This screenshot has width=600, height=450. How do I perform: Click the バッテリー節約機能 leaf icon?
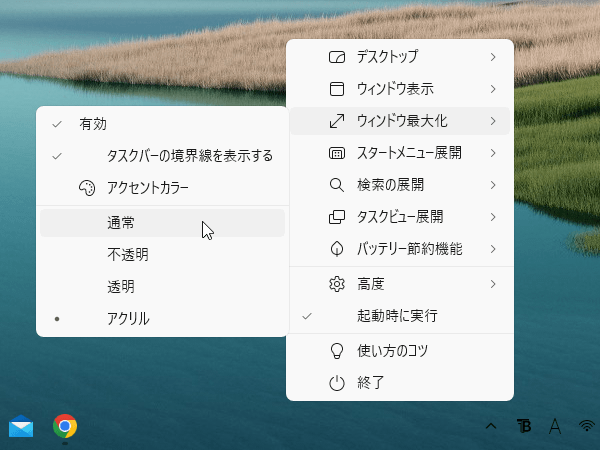point(337,249)
